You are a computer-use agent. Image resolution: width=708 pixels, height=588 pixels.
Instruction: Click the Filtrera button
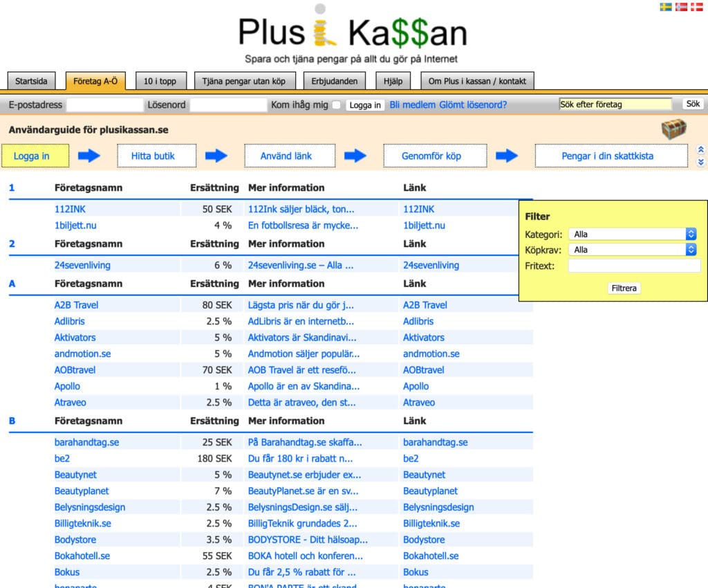pyautogui.click(x=624, y=288)
